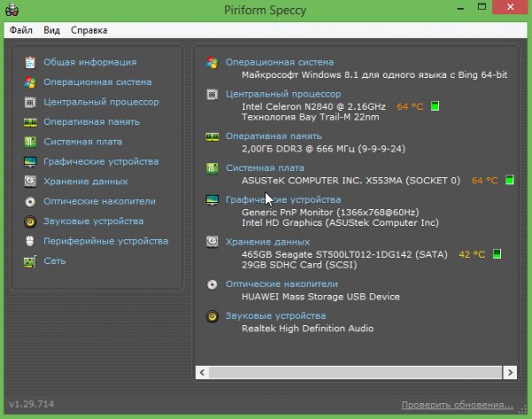Click the left arrow of horizontal scrollbar
The height and width of the screenshot is (419, 532).
(202, 373)
